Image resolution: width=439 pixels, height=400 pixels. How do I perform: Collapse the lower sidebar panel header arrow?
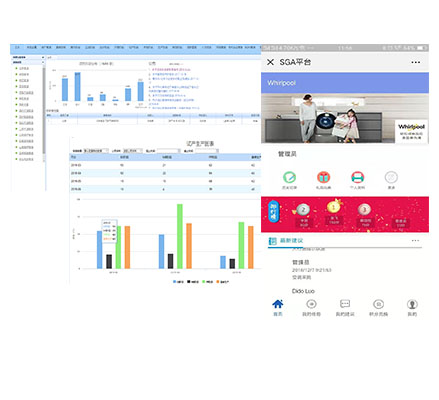pyautogui.click(x=43, y=62)
